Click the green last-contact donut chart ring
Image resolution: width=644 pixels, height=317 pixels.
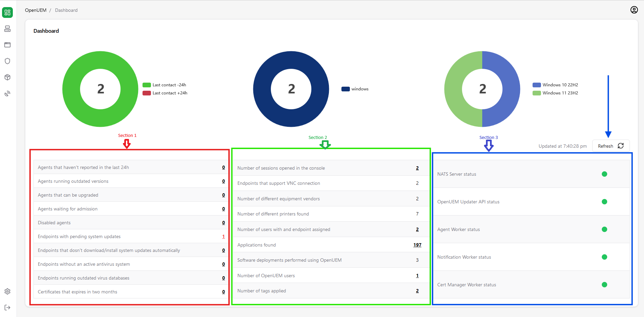coord(71,89)
